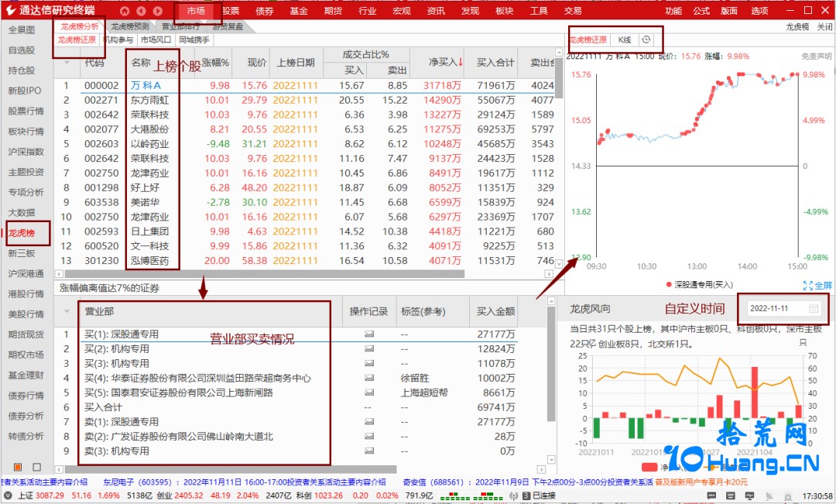Click the round icon left of 上证
The width and height of the screenshot is (836, 504).
(x=8, y=495)
